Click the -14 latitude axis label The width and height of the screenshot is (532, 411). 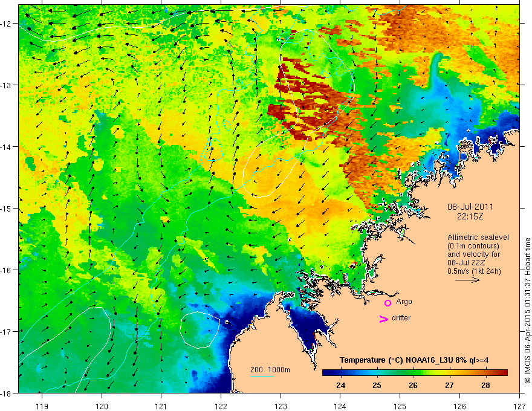[x=7, y=146]
